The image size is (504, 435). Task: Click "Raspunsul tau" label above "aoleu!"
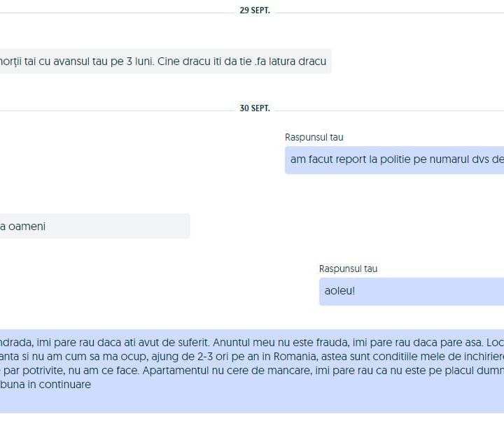point(348,269)
